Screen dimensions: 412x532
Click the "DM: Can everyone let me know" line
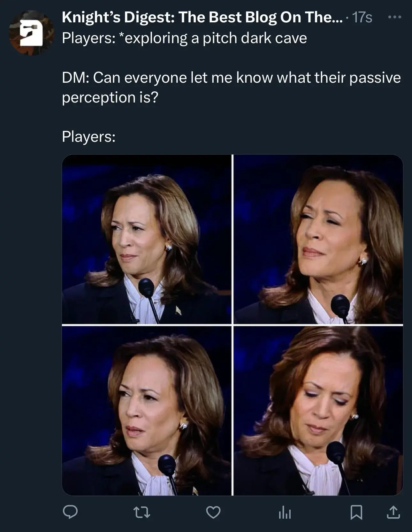(231, 78)
